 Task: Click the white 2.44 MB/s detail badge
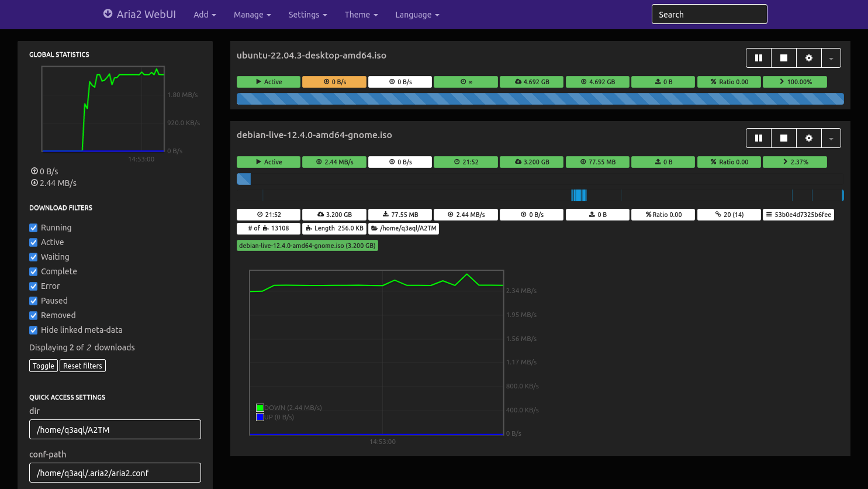(466, 215)
